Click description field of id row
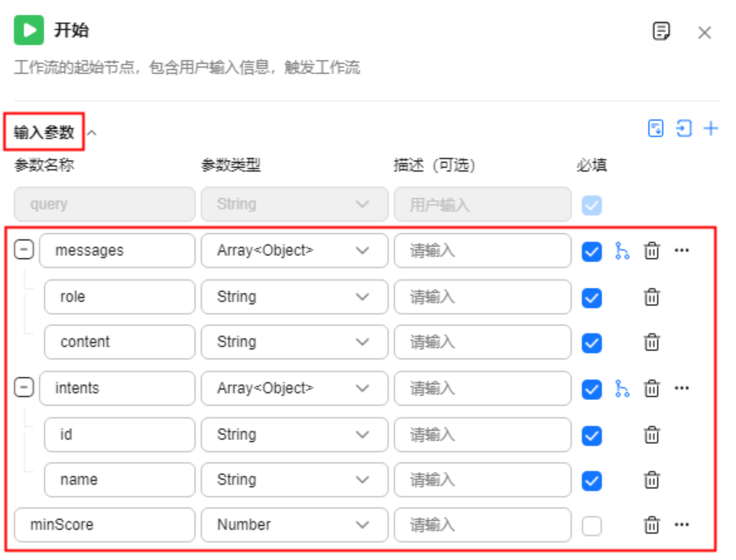 pyautogui.click(x=482, y=435)
